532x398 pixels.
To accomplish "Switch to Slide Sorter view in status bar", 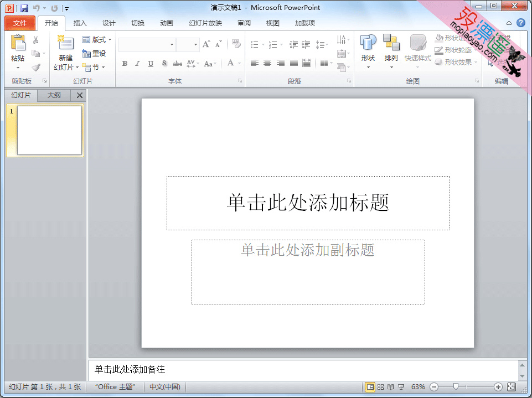I will coord(381,387).
